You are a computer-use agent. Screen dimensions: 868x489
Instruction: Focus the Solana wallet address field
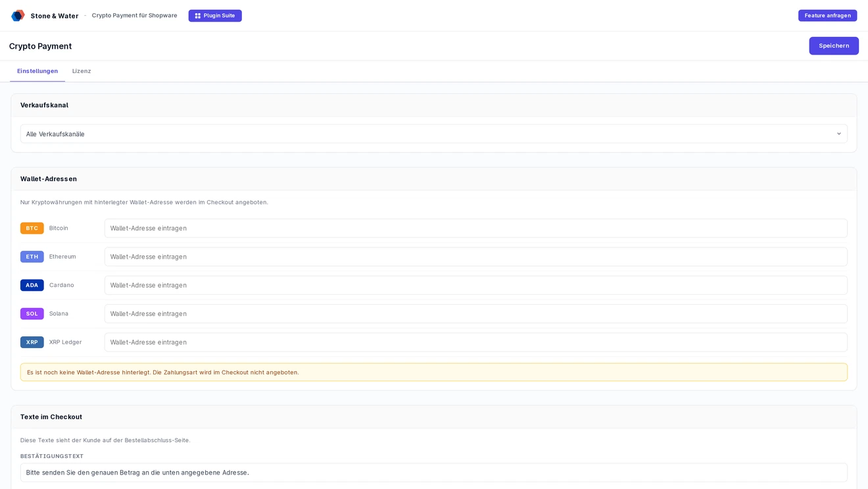476,314
